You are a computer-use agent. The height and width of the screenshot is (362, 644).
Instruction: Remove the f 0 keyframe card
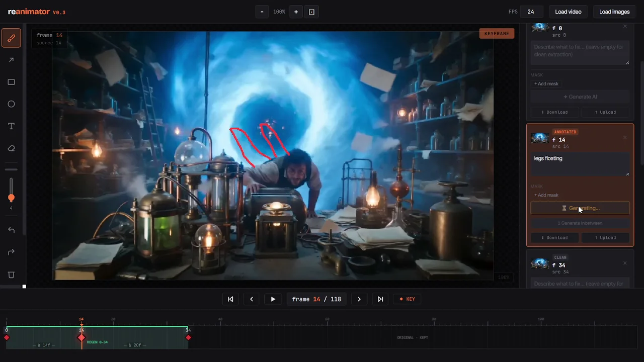[x=625, y=26]
